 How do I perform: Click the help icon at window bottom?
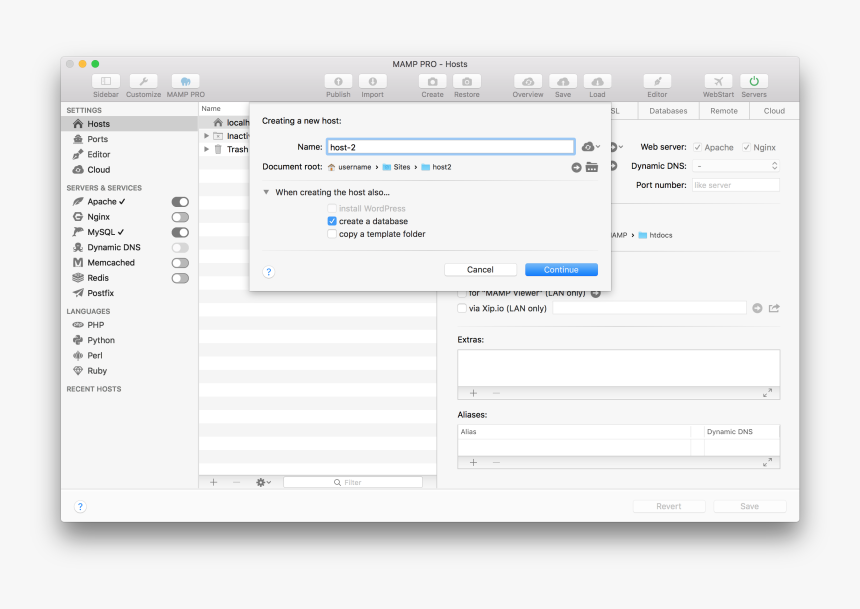(80, 506)
